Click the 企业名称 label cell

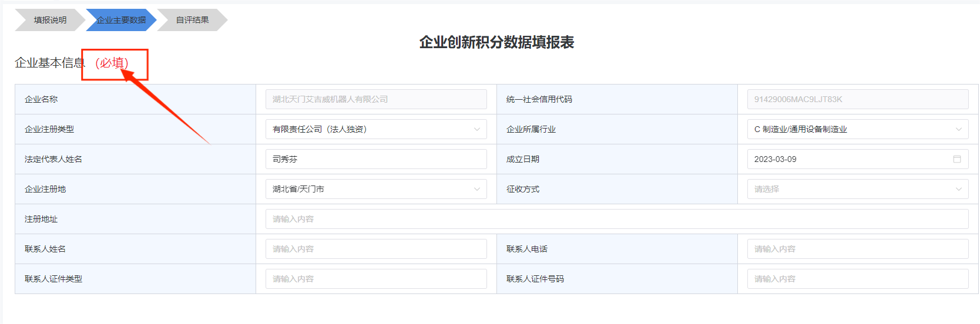pyautogui.click(x=136, y=99)
